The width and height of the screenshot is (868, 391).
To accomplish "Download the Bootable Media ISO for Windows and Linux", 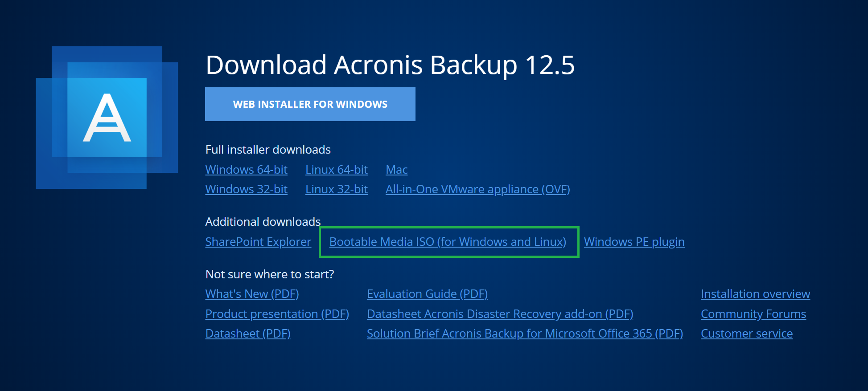I will pyautogui.click(x=447, y=242).
